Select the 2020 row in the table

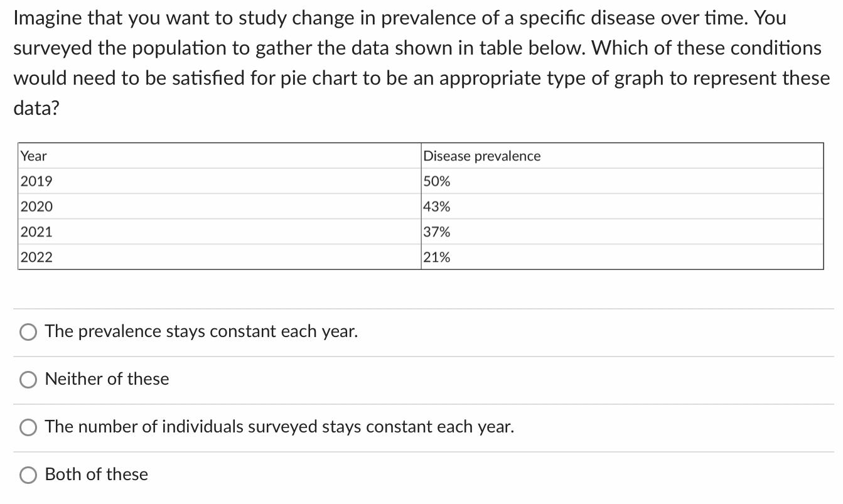36,206
